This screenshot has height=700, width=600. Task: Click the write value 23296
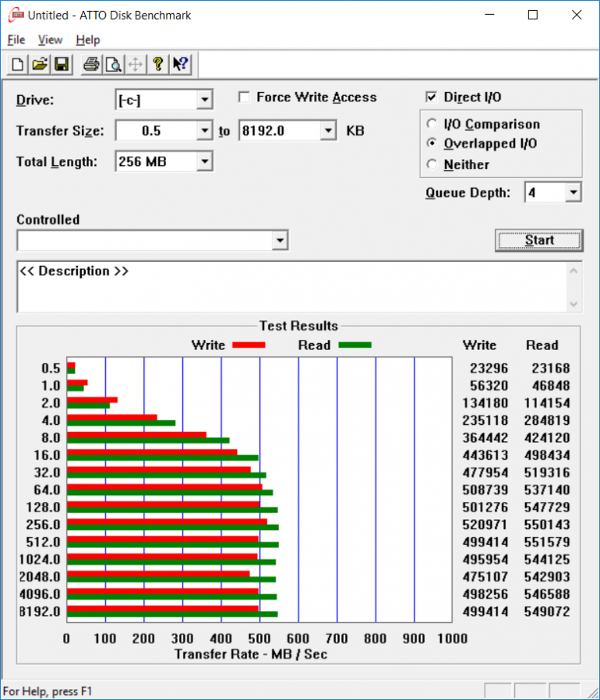(x=489, y=368)
